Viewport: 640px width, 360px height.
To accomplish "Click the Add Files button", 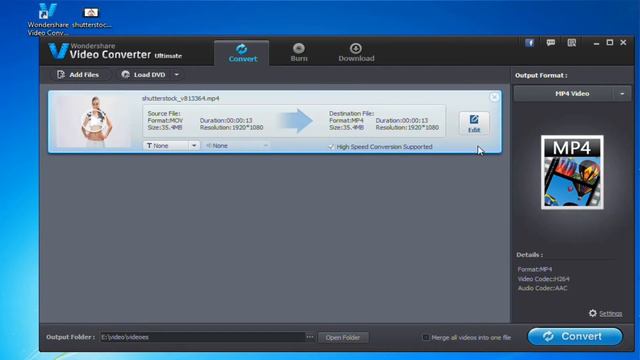I will pos(78,75).
